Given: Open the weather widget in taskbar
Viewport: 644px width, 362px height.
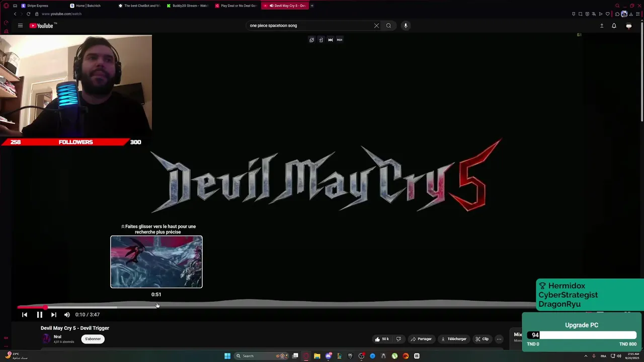Looking at the screenshot, I should (16, 356).
